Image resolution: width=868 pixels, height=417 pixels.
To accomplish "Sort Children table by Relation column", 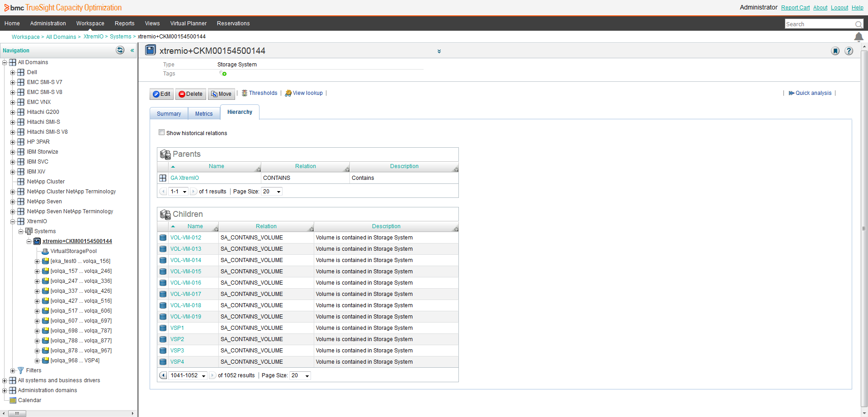I will 266,226.
